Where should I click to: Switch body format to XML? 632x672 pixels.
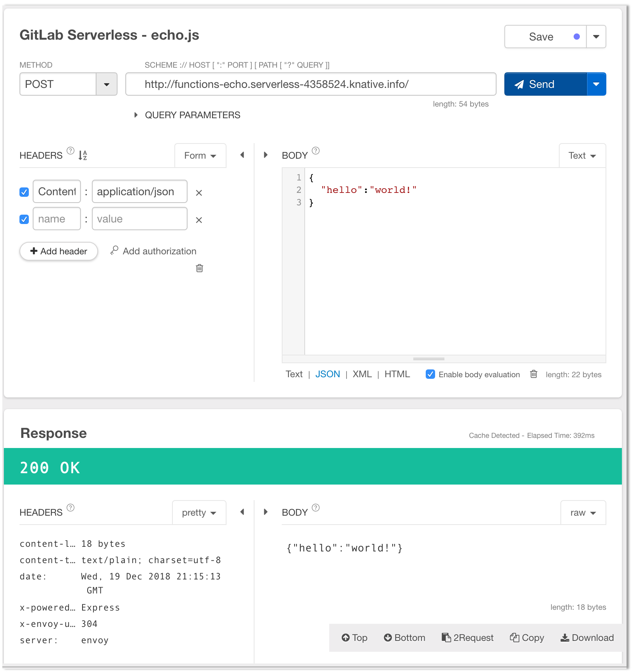tap(362, 374)
